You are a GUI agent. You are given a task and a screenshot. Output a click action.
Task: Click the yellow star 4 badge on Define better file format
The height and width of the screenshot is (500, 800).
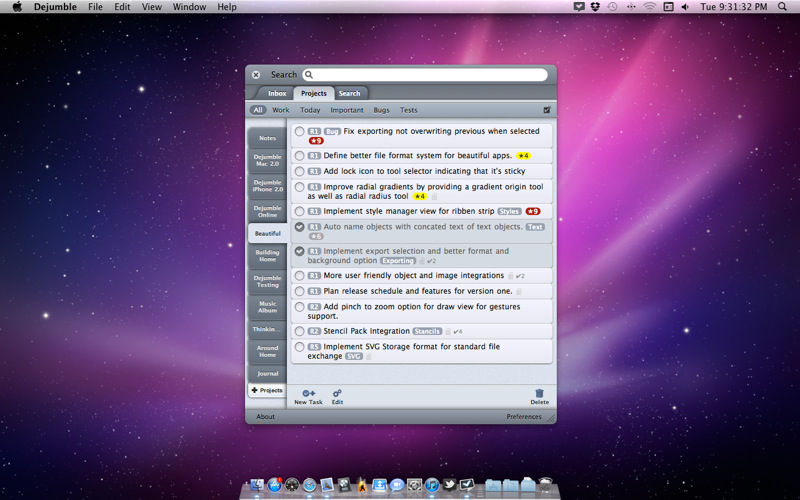(x=523, y=156)
